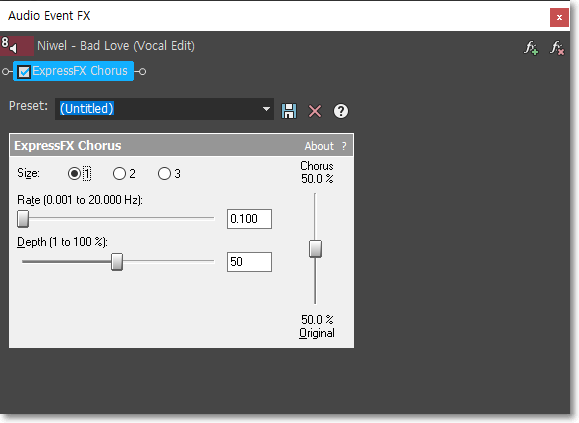The height and width of the screenshot is (423, 579).
Task: Click the chain output node after ExpressFX Chorus
Action: click(x=143, y=71)
